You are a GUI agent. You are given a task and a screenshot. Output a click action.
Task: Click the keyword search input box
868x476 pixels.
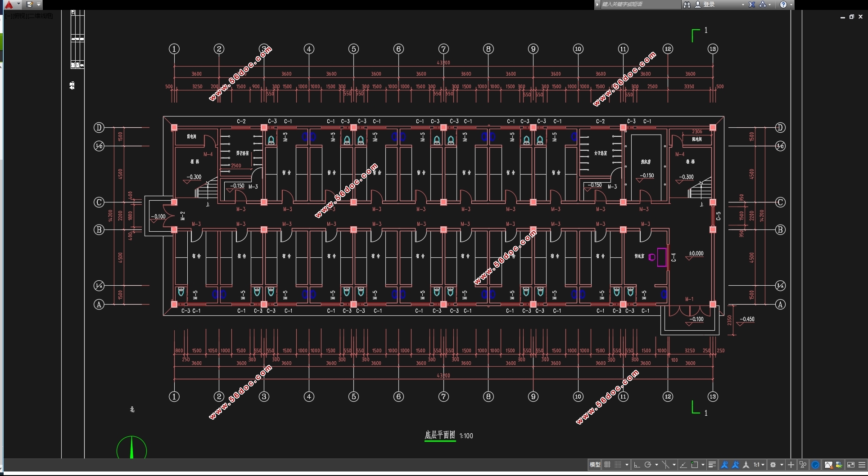click(x=640, y=4)
